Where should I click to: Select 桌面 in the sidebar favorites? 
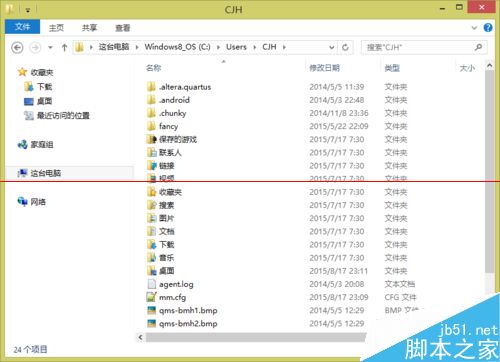[x=44, y=101]
